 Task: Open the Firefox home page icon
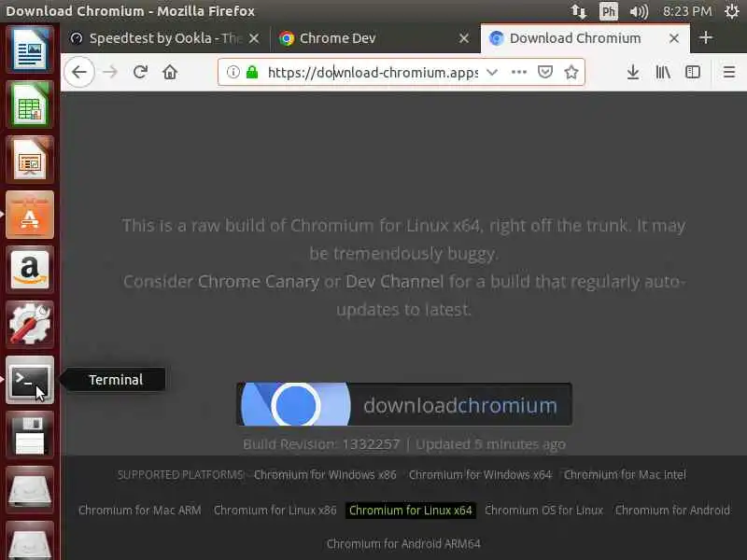(170, 72)
